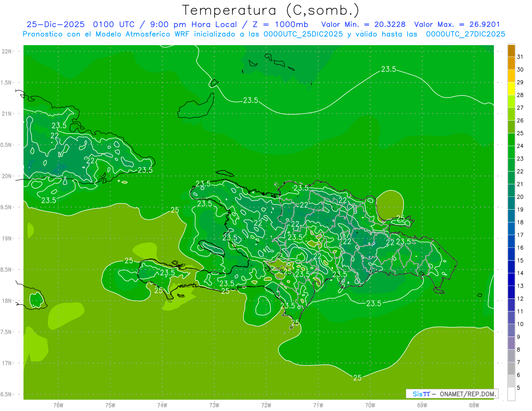Click the purple colour-bar segment between 8 and 9
Image resolution: width=532 pixels, height=411 pixels.
(511, 343)
